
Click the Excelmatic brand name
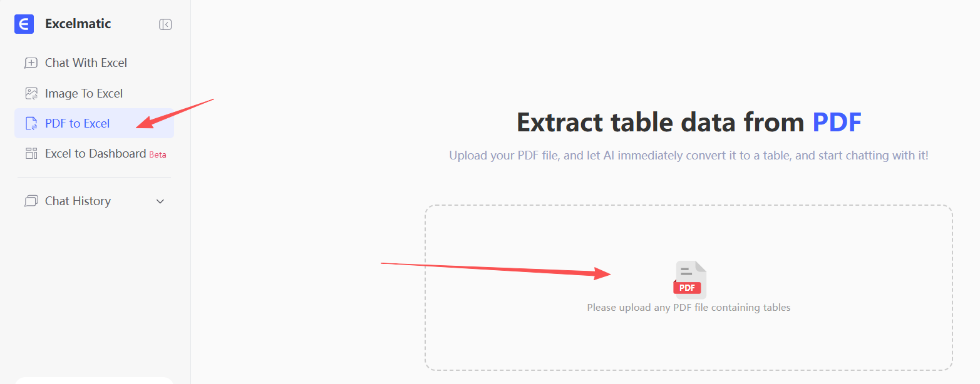pos(78,24)
